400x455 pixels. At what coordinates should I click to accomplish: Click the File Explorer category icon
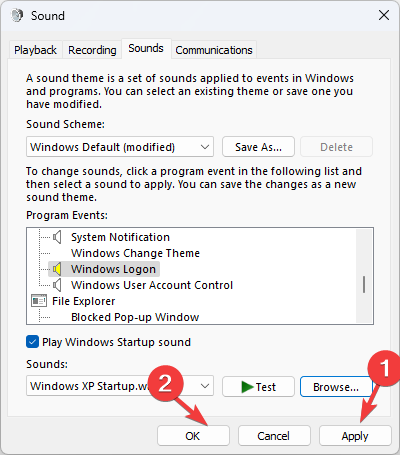pos(39,301)
